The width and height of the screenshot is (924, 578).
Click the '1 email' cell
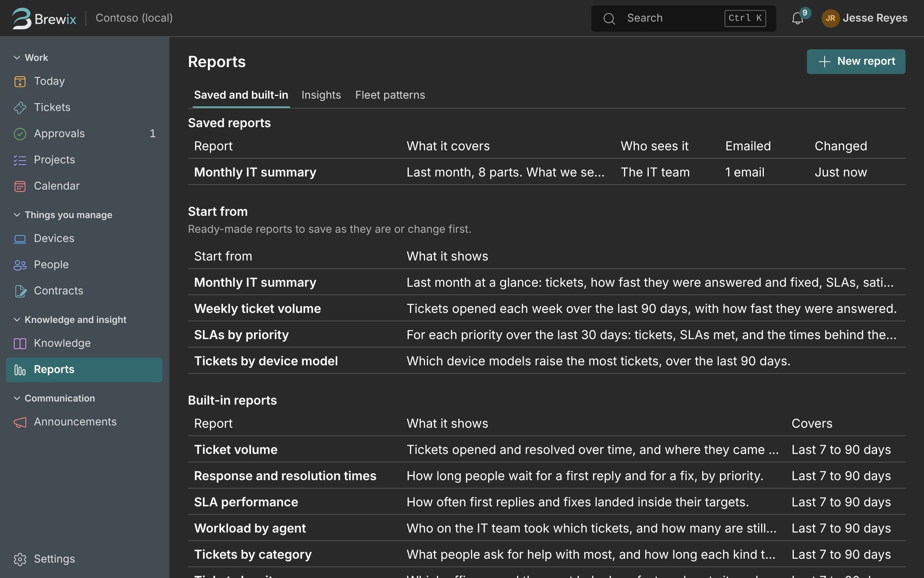coord(745,172)
